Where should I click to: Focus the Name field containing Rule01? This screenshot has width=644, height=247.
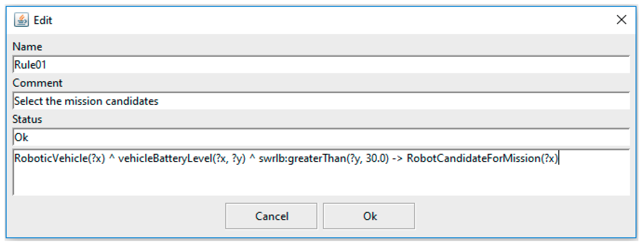tap(321, 64)
